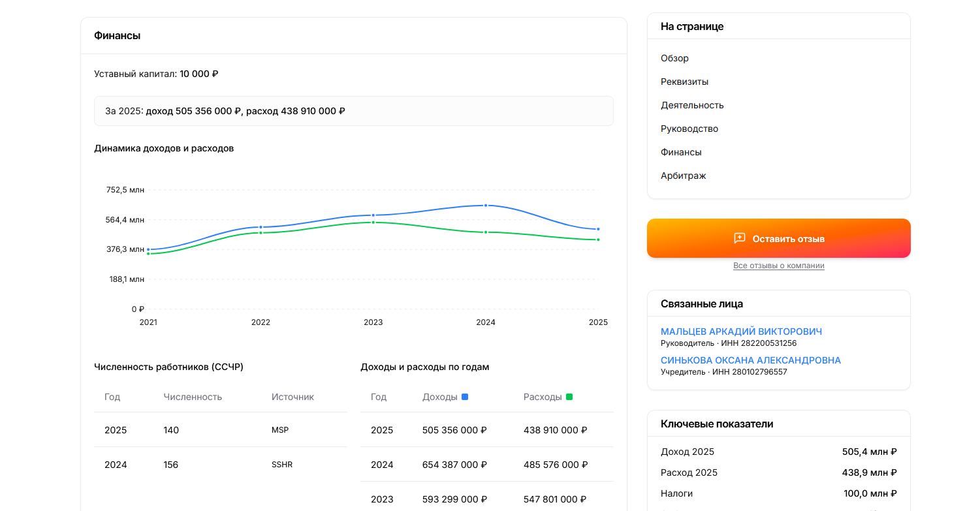
Task: Click the 2022 blue income data point
Action: pyautogui.click(x=261, y=227)
